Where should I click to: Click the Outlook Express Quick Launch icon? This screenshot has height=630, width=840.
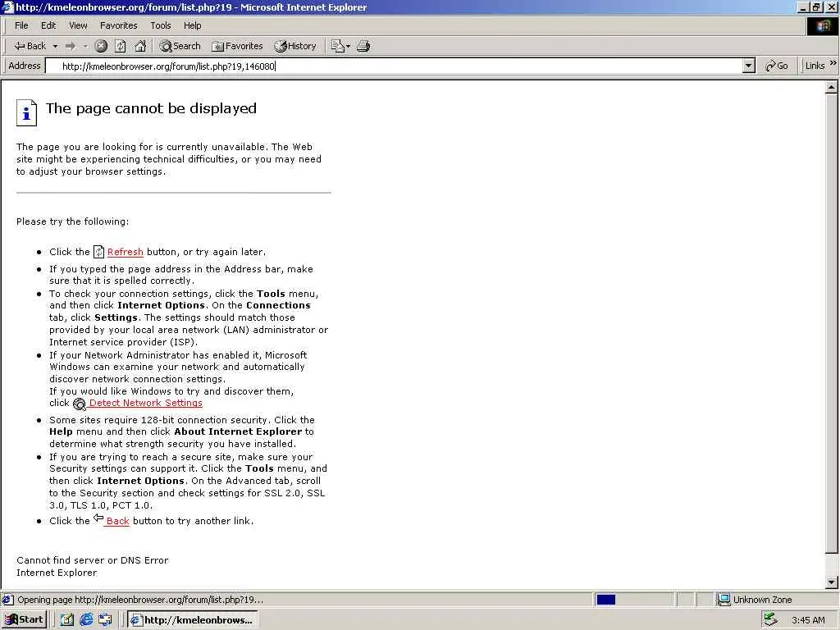click(106, 620)
